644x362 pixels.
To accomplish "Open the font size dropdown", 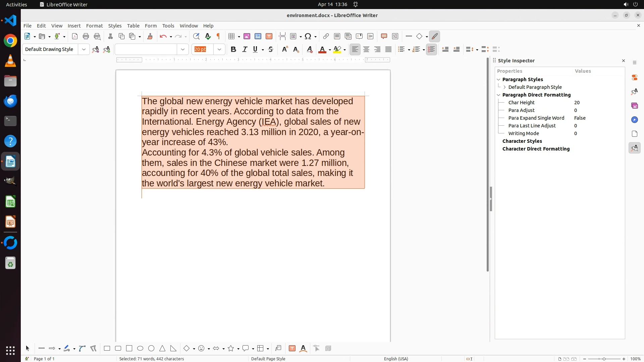I will (219, 49).
